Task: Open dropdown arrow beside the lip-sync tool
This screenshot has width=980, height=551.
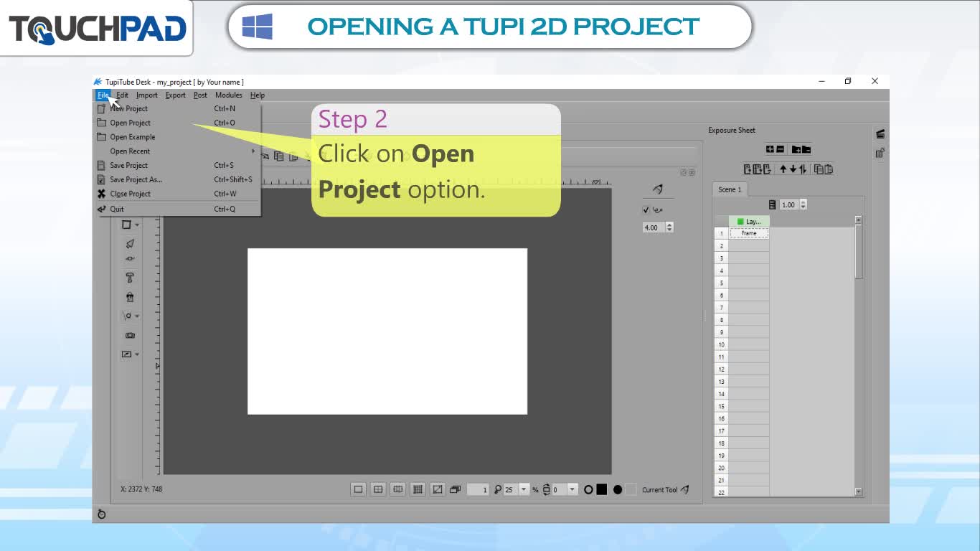Action: [137, 354]
